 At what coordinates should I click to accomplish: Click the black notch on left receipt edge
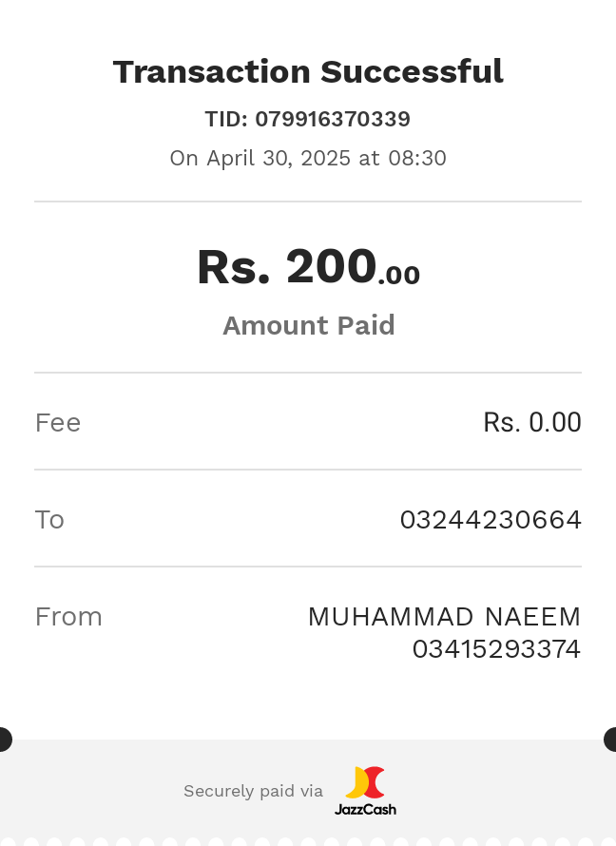coord(5,740)
